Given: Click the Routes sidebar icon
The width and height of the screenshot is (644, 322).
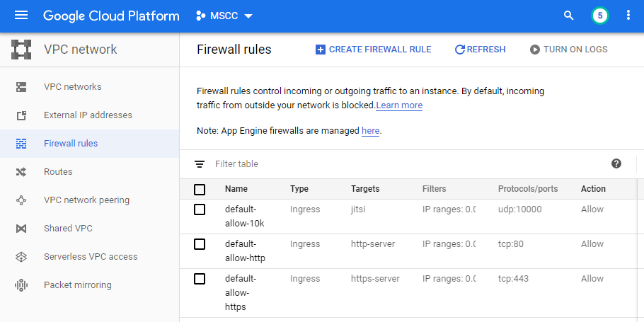Looking at the screenshot, I should pyautogui.click(x=21, y=172).
